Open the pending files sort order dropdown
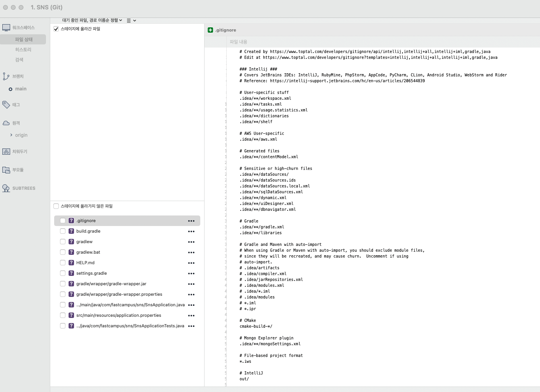This screenshot has width=540, height=392. click(x=92, y=20)
